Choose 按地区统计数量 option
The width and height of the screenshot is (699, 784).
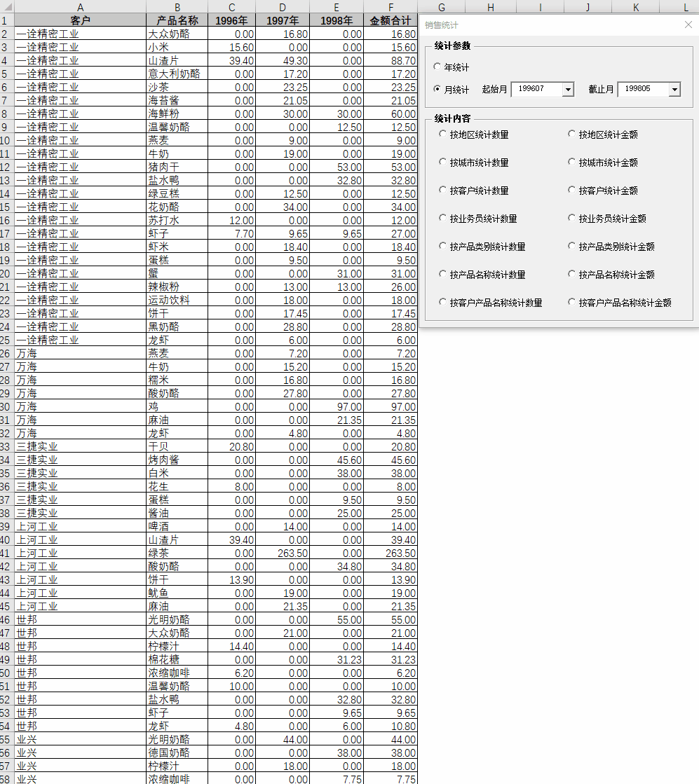[x=443, y=135]
